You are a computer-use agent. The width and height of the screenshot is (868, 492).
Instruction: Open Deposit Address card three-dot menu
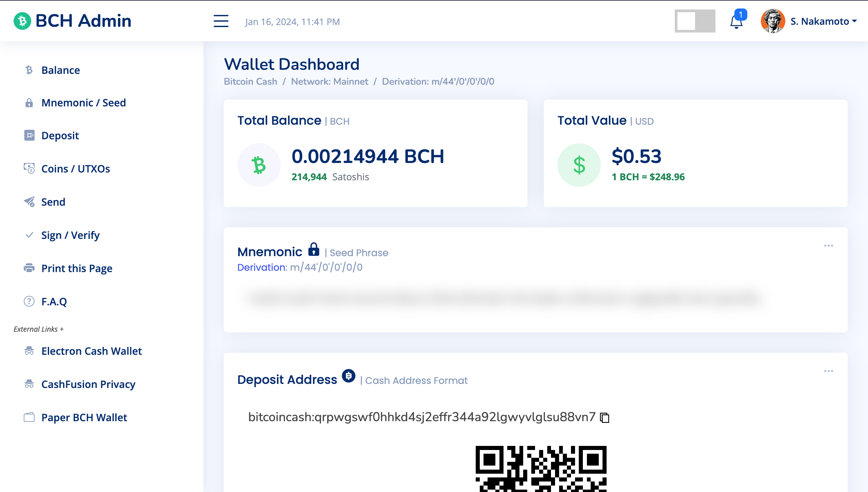pyautogui.click(x=828, y=371)
